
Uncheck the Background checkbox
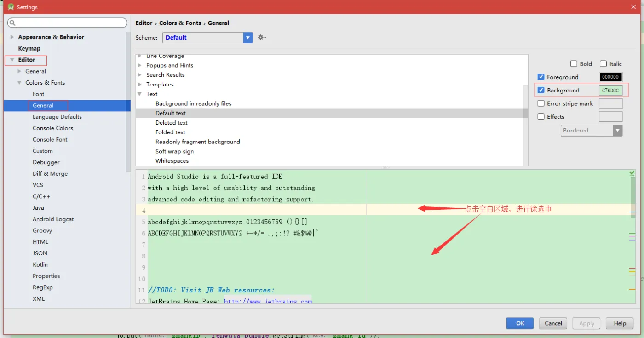pos(541,90)
